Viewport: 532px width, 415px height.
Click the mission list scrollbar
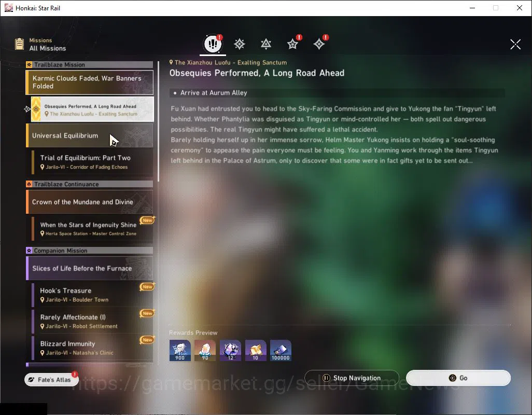158,121
